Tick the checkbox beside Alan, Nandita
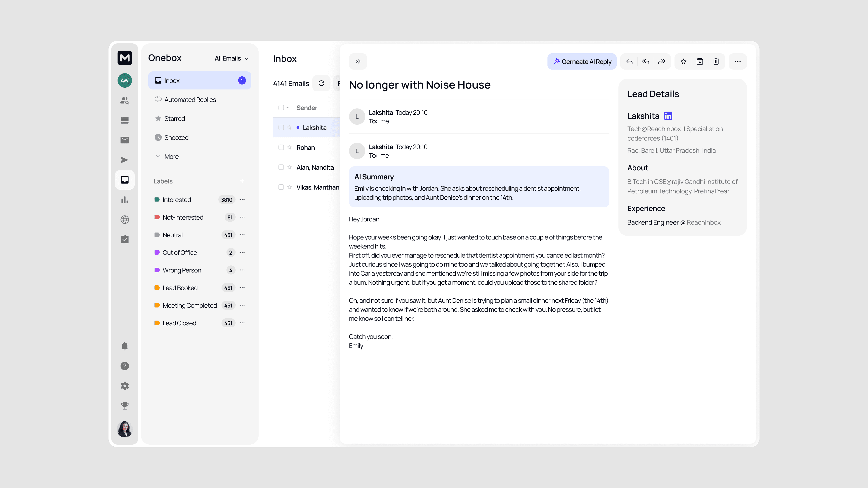The width and height of the screenshot is (868, 488). point(281,167)
